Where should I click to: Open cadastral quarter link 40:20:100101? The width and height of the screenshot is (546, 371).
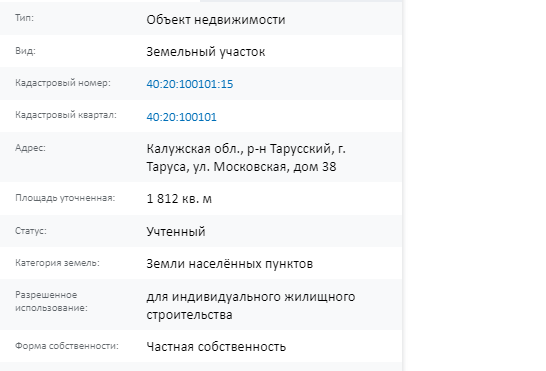coord(181,117)
